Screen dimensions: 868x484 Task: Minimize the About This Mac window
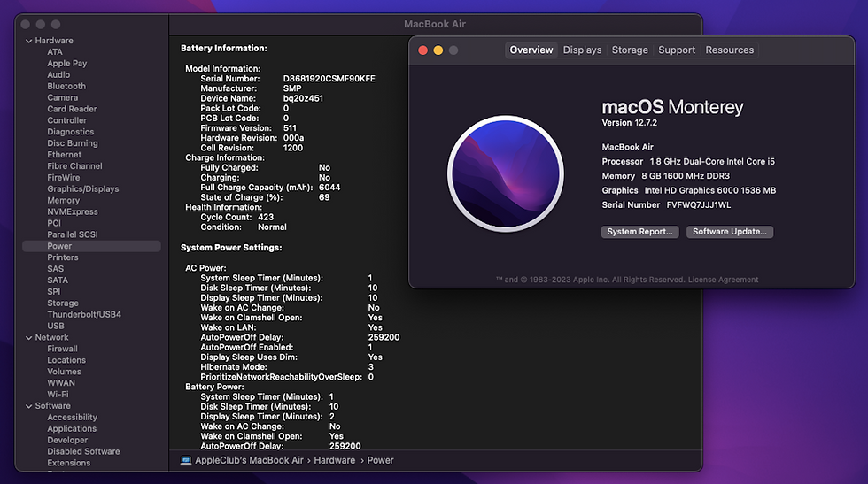click(438, 50)
